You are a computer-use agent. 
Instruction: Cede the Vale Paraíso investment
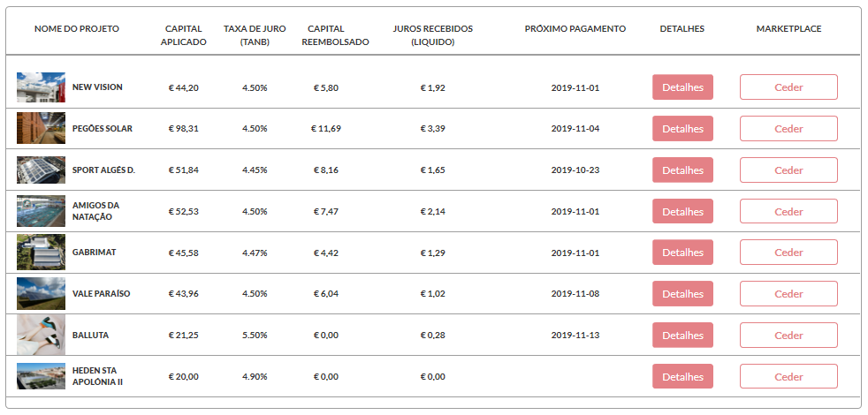coord(788,294)
